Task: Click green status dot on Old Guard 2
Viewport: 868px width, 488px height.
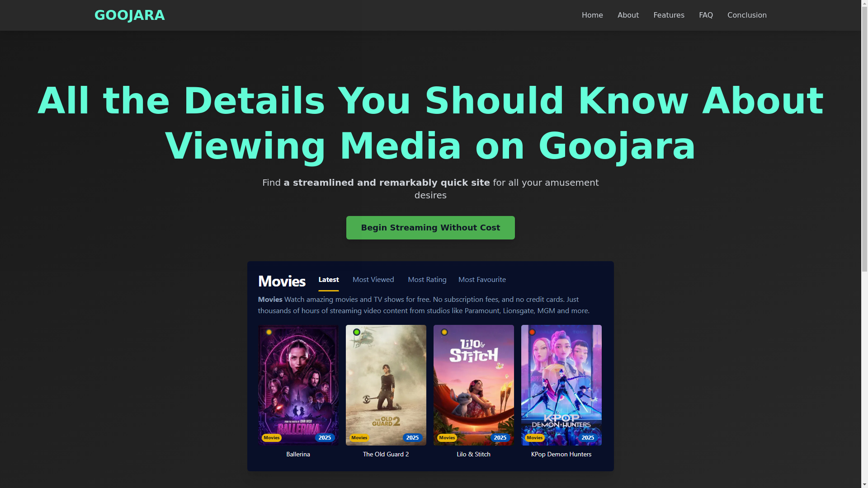Action: [x=357, y=332]
